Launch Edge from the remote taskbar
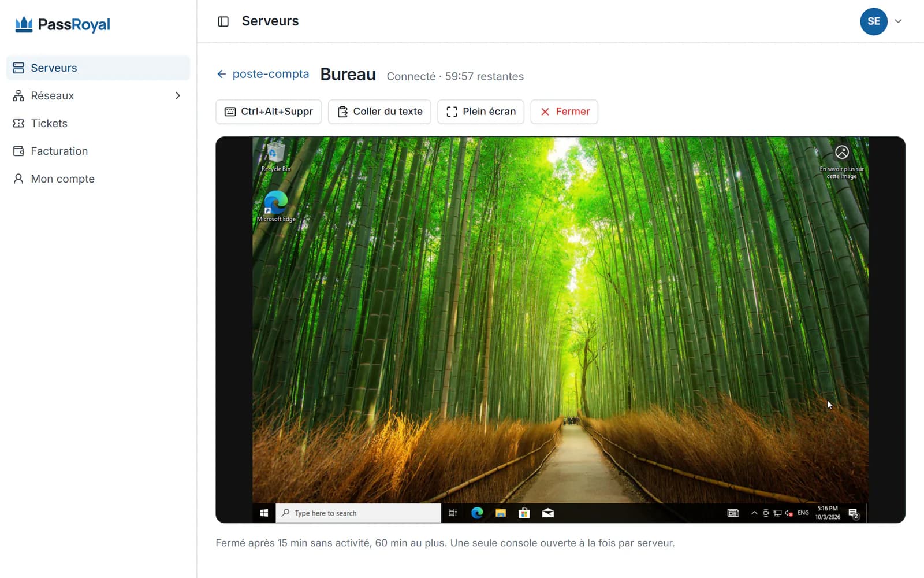This screenshot has height=578, width=924. coord(477,513)
